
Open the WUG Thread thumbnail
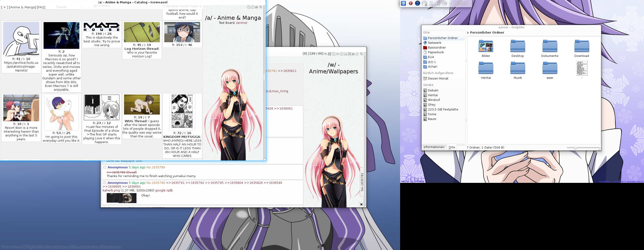[x=142, y=105]
